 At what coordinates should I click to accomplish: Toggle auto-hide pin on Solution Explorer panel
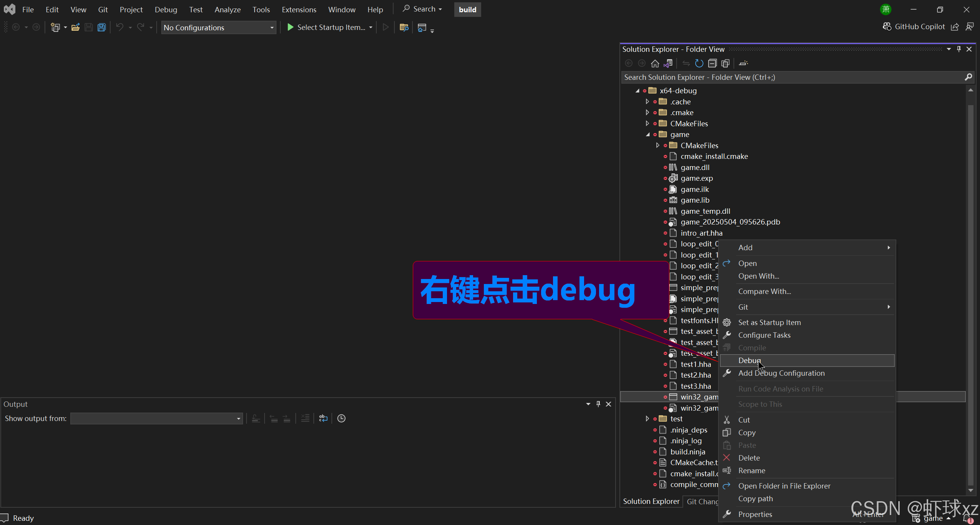[x=959, y=49]
